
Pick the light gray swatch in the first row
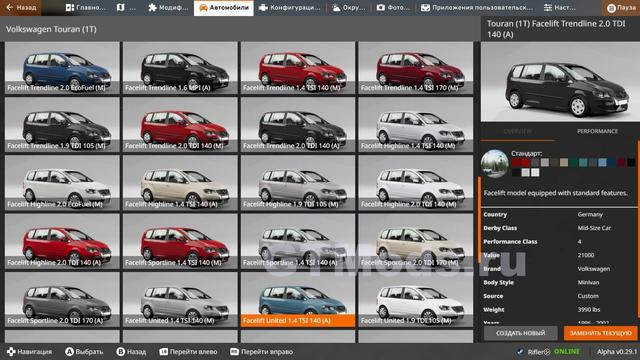coord(545,162)
